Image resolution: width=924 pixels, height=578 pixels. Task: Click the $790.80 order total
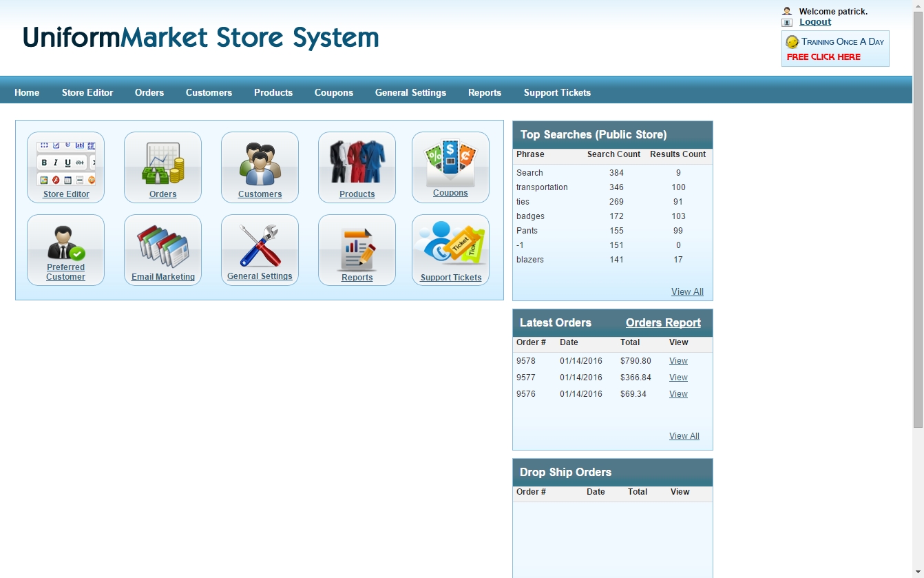coord(636,361)
